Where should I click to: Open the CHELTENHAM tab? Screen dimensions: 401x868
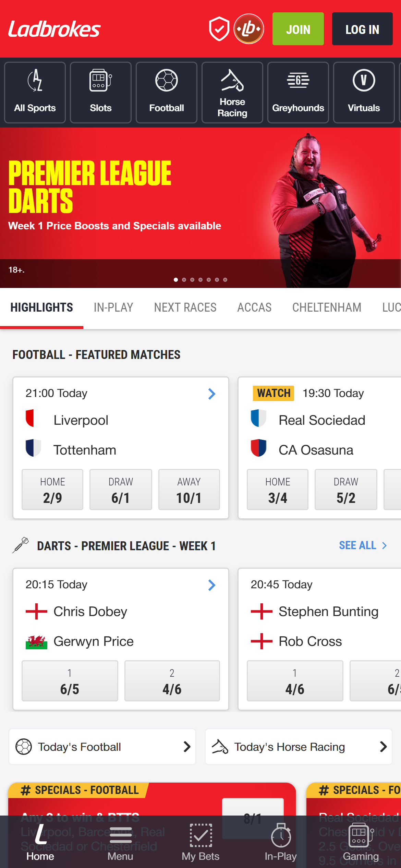(327, 308)
